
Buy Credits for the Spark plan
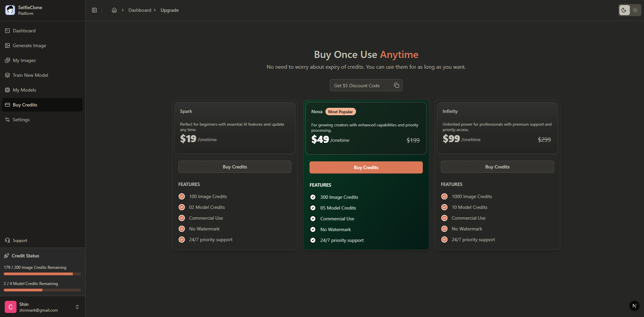[x=235, y=167]
